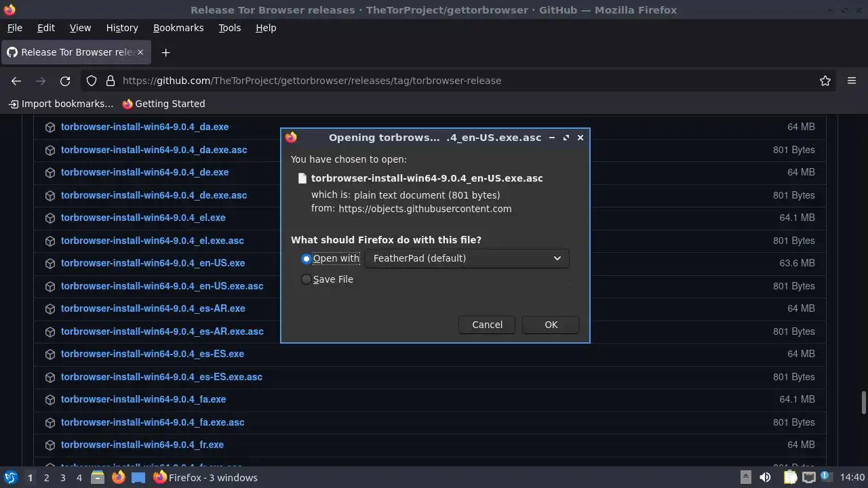The image size is (868, 488).
Task: Open a new tab with the plus button
Action: click(165, 52)
